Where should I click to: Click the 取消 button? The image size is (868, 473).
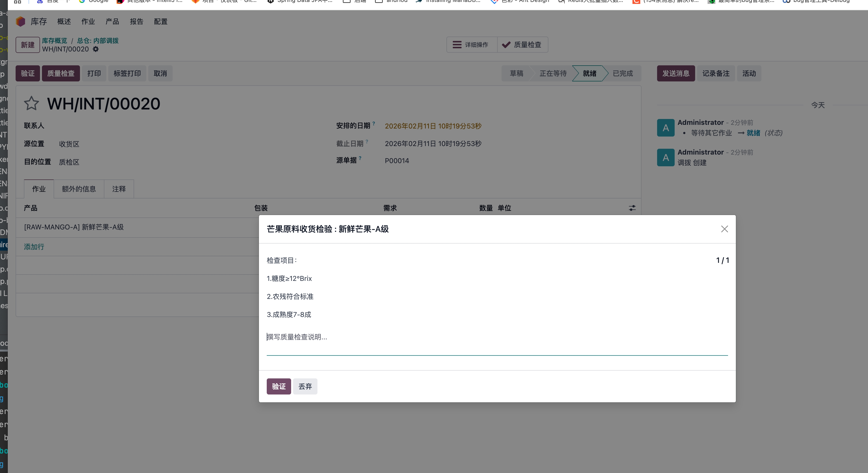click(160, 73)
